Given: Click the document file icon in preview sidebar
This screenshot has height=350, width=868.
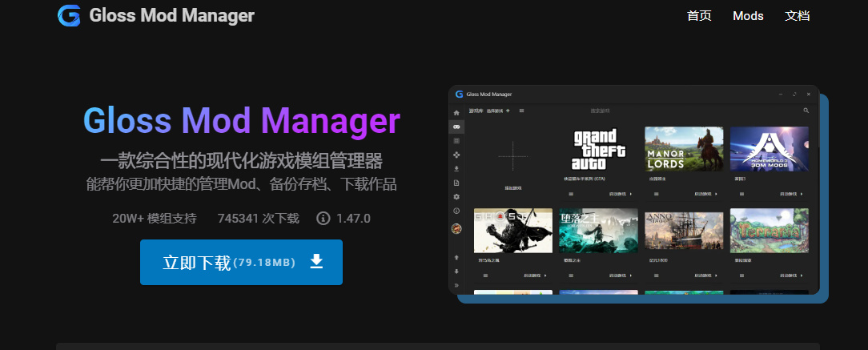Looking at the screenshot, I should coord(456,183).
